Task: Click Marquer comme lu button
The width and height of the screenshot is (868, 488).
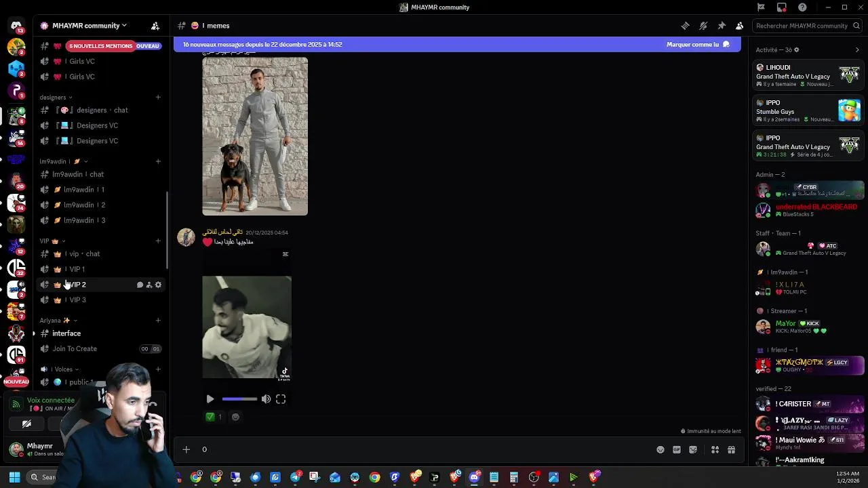Action: 698,45
